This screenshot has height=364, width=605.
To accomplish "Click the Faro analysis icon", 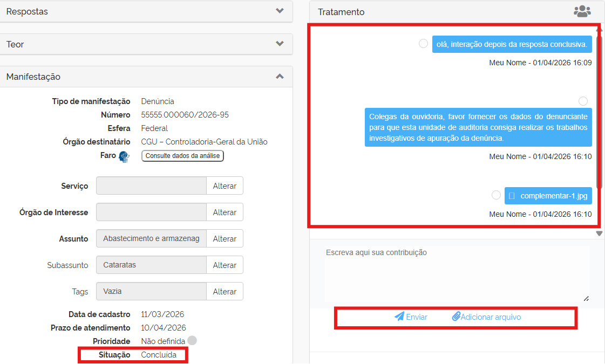I will (124, 156).
